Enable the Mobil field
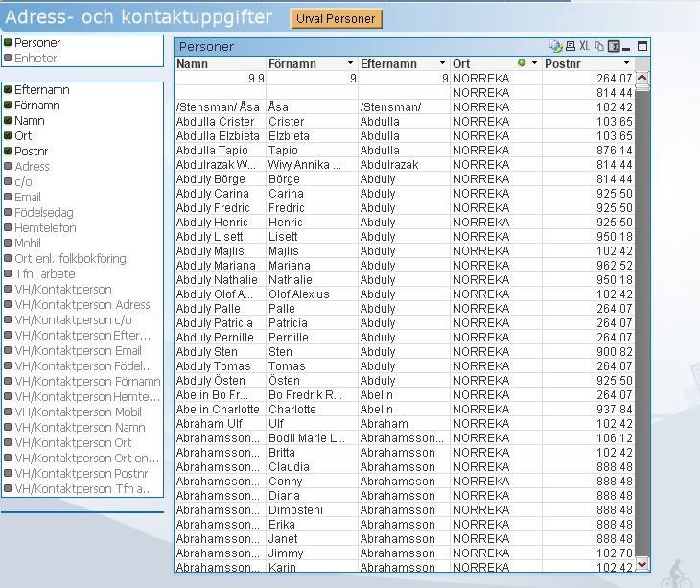 [x=22, y=244]
